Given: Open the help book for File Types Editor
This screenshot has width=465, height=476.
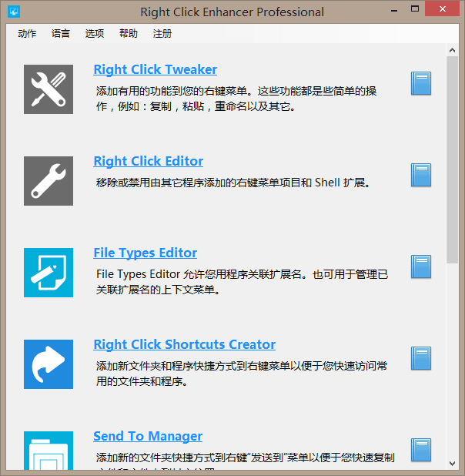Looking at the screenshot, I should [x=421, y=266].
